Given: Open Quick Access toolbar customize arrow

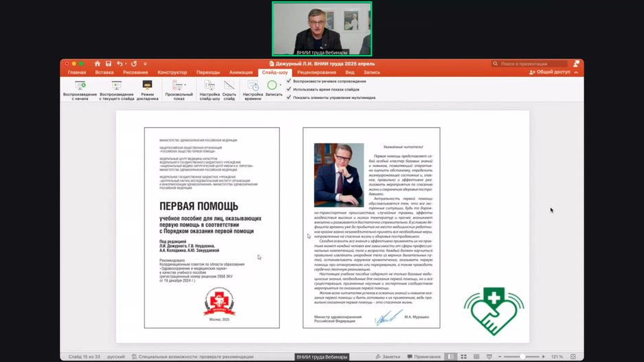Looking at the screenshot, I should (145, 64).
